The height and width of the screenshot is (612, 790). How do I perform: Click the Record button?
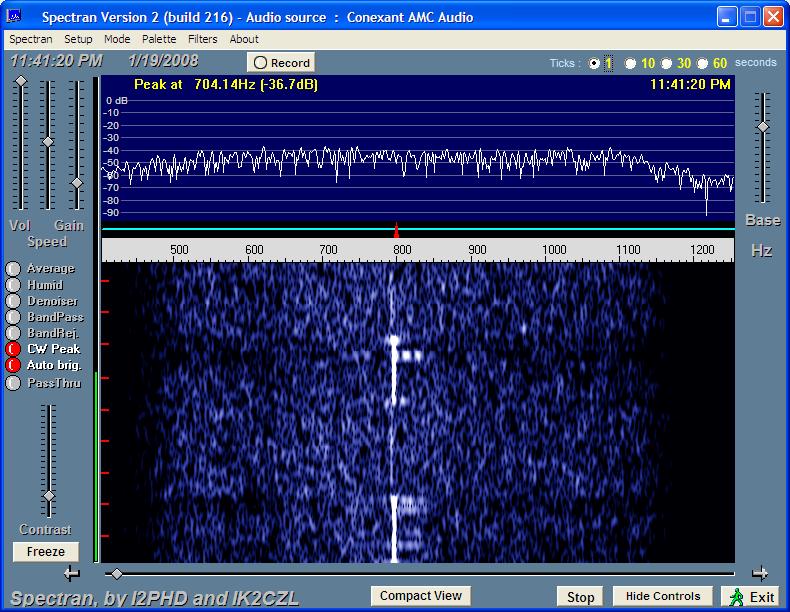click(281, 63)
